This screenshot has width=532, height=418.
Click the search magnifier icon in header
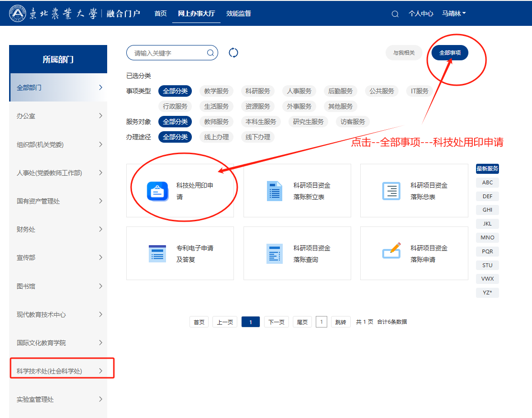[x=395, y=14]
